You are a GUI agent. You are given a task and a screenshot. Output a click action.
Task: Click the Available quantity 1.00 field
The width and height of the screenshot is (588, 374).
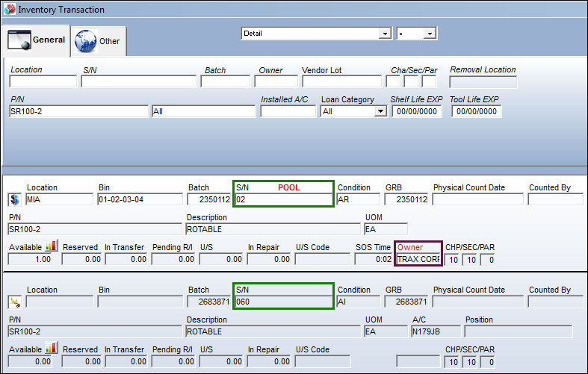coord(30,259)
